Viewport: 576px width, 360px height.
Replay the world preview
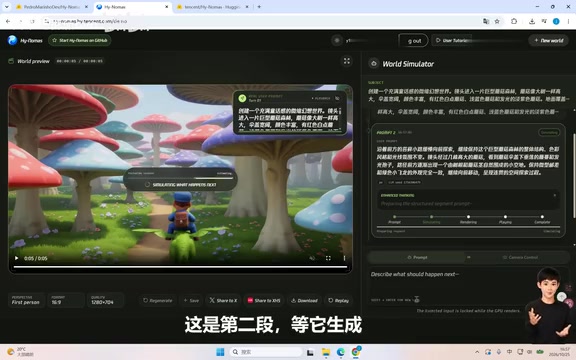[x=338, y=300]
